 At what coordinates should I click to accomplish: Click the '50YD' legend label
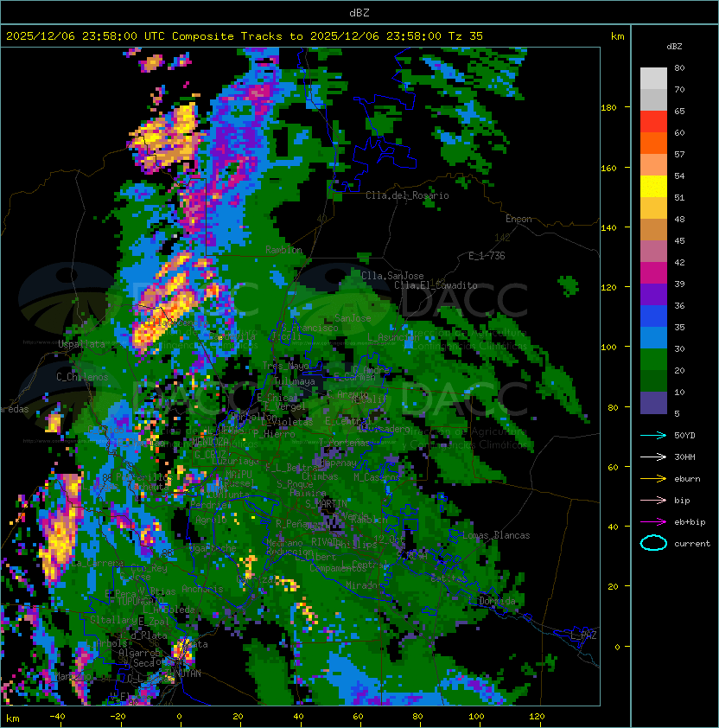(x=684, y=436)
